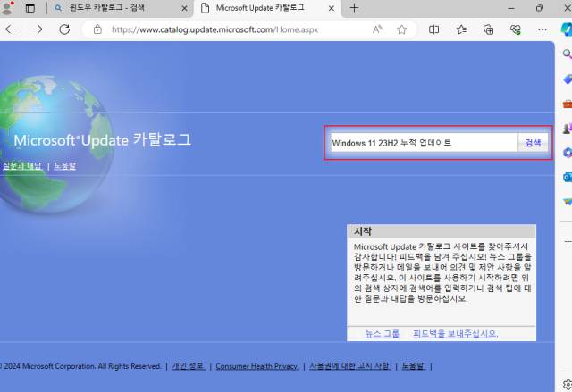The height and width of the screenshot is (392, 572).
Task: Select the Microsoft Update 카탈로그 tab
Action: [268, 8]
